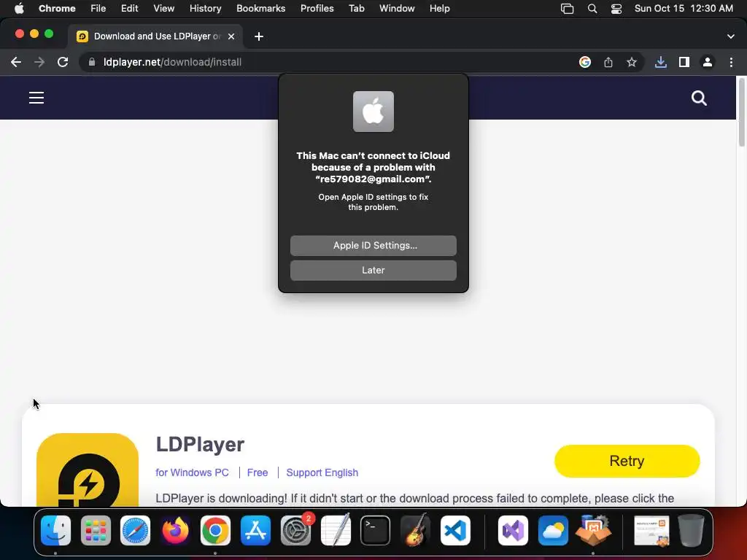Open a new Chrome tab
Image resolution: width=747 pixels, height=560 pixels.
click(x=259, y=36)
